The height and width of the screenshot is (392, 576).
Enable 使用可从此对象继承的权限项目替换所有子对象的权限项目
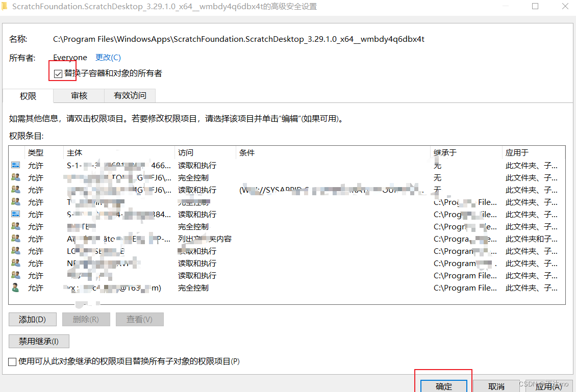[12, 361]
